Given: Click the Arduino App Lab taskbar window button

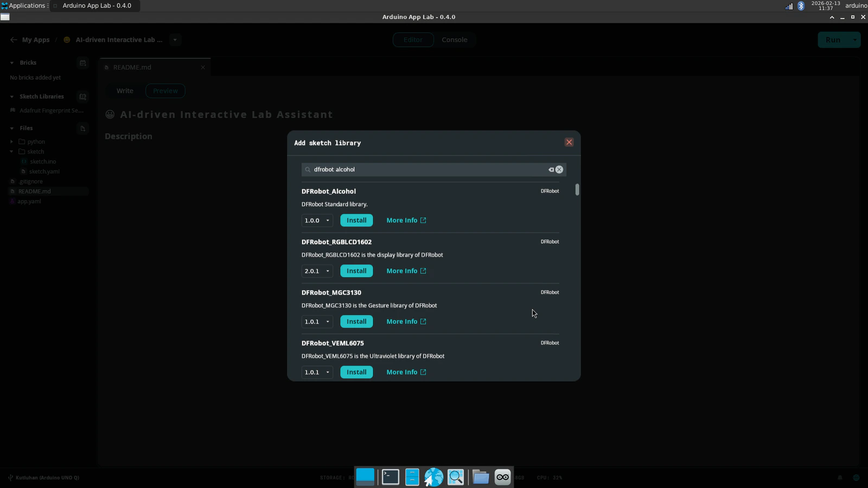Looking at the screenshot, I should coord(95,5).
